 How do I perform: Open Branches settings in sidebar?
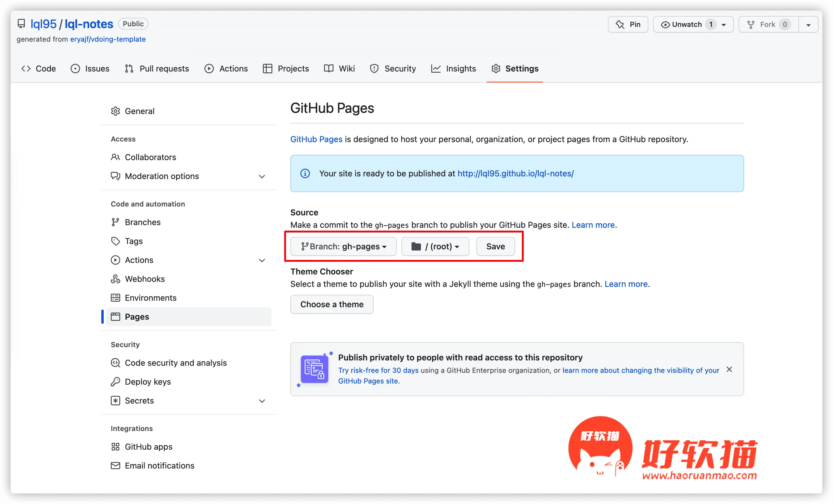(x=189, y=222)
